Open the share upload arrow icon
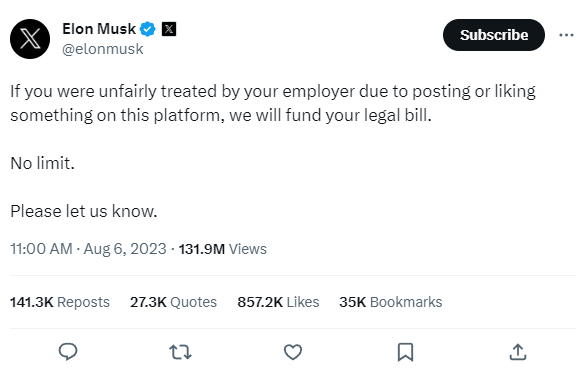This screenshot has width=586, height=372. click(x=518, y=352)
